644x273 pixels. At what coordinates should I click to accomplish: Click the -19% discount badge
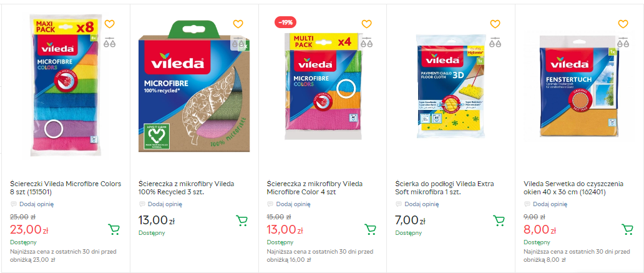285,22
